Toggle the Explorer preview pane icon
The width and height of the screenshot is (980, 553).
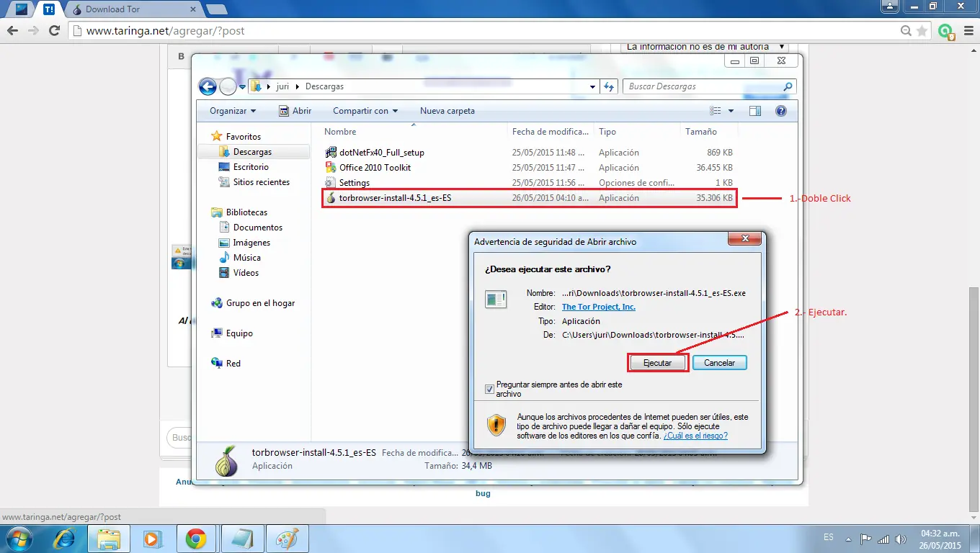click(x=755, y=111)
